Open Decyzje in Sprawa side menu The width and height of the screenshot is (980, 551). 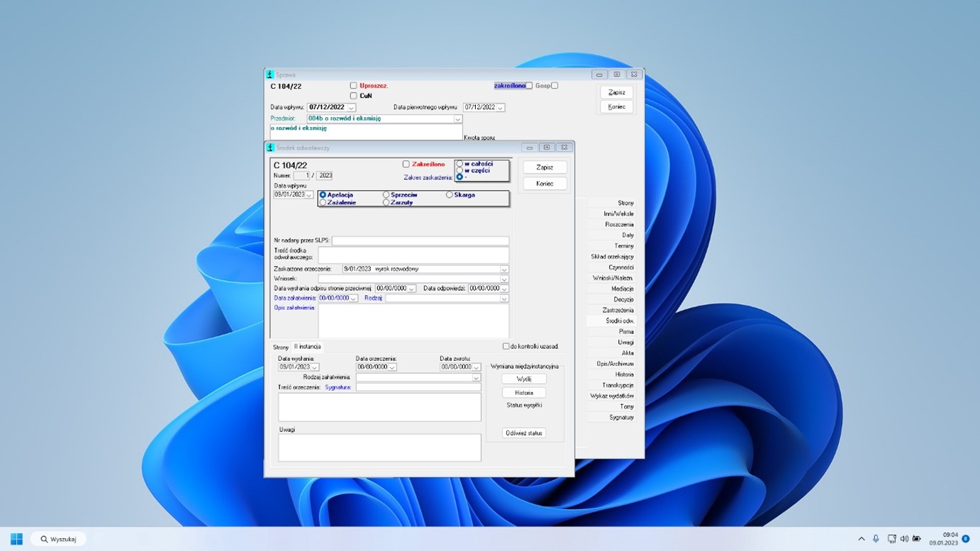[x=623, y=300]
